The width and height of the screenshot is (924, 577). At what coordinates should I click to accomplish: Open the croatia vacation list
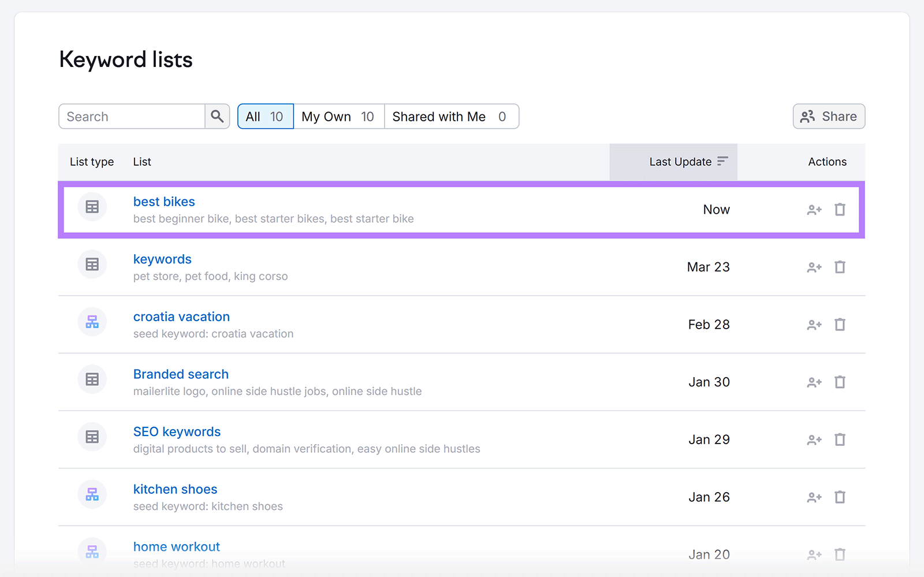pyautogui.click(x=181, y=317)
